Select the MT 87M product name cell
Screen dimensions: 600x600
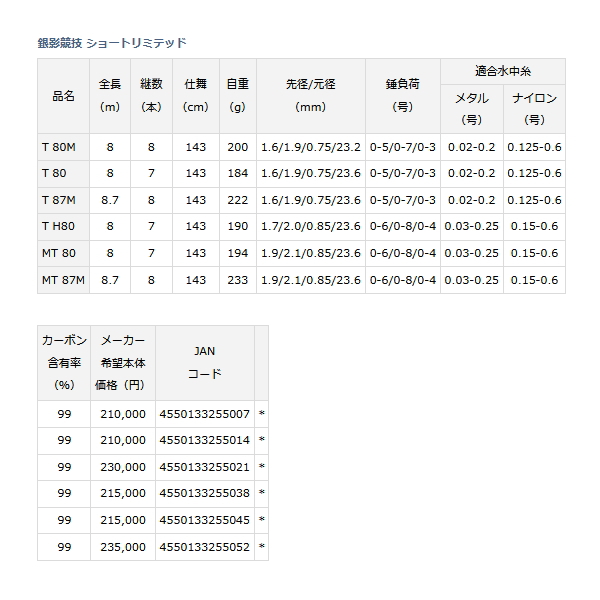[64, 280]
